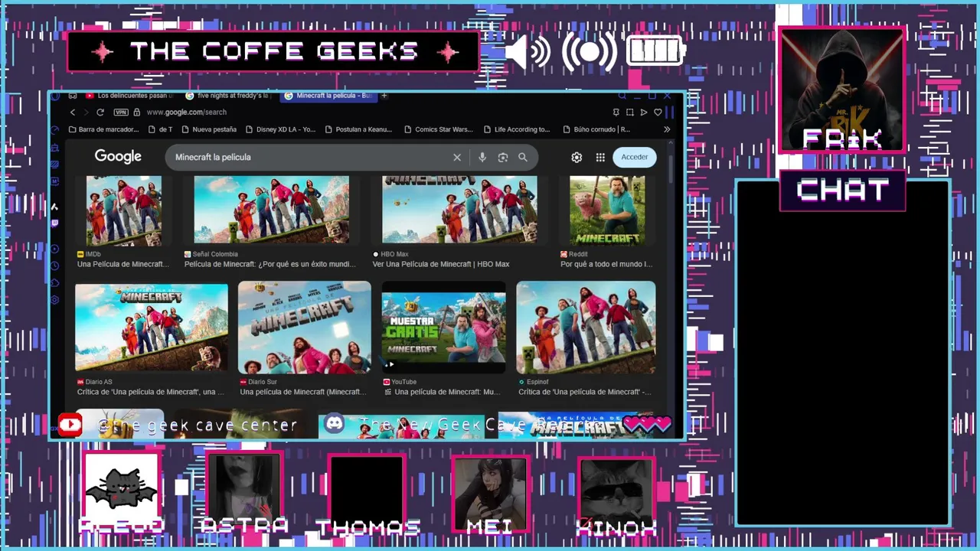Select the 'Minecraft la pelicula' tab

coord(329,96)
